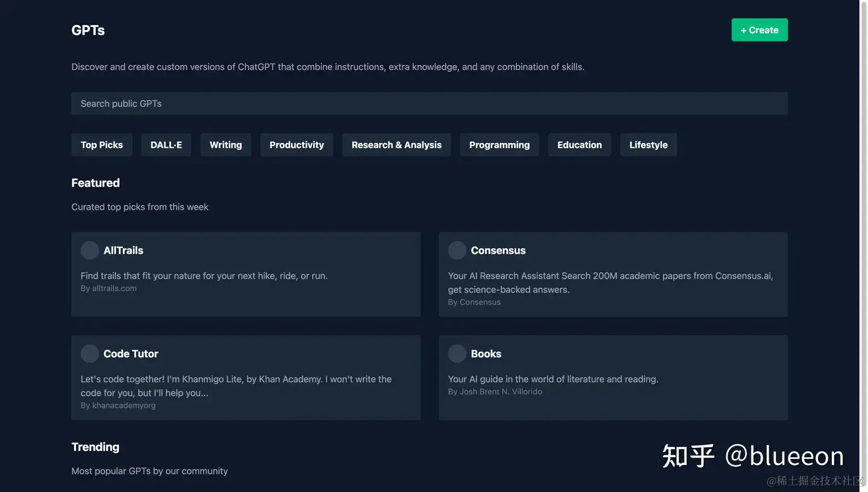Open the Consensus GPT title

point(498,250)
